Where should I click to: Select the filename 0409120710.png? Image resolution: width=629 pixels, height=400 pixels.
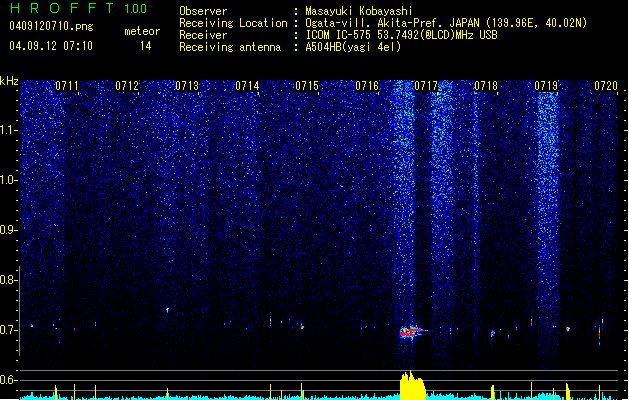[51, 26]
